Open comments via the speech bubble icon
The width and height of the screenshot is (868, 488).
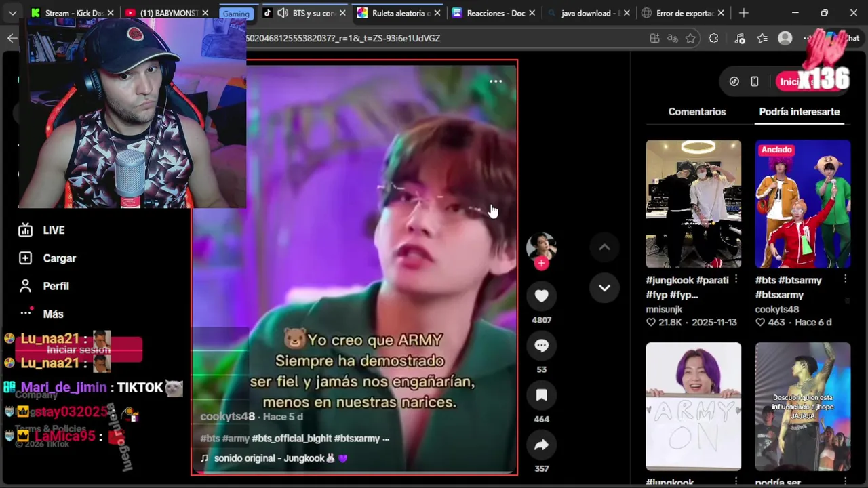[x=541, y=346]
